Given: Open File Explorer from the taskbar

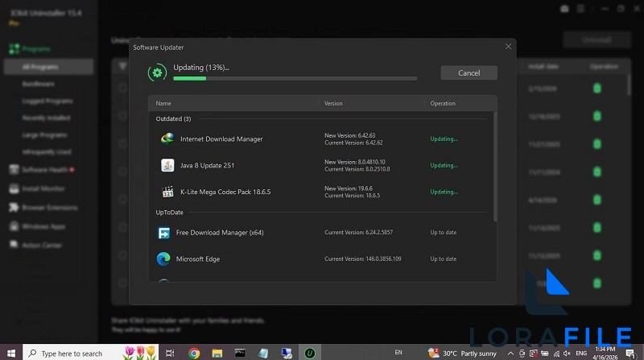Looking at the screenshot, I should [x=217, y=353].
